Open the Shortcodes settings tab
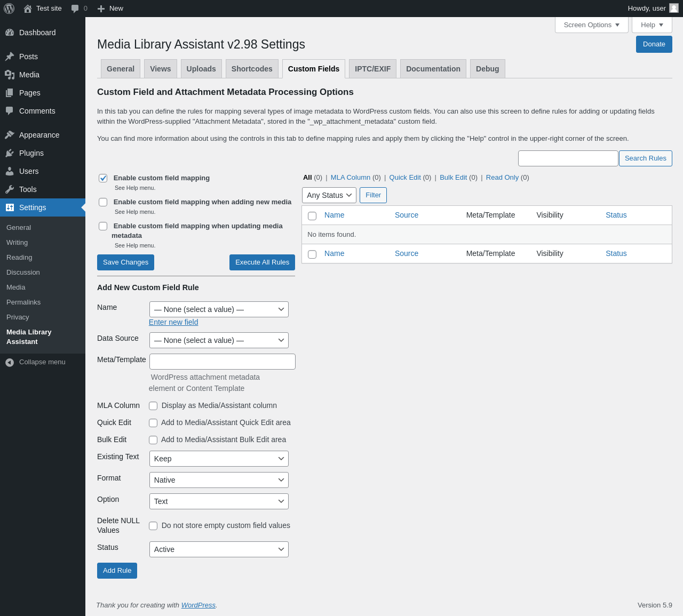683x616 pixels. pyautogui.click(x=252, y=69)
